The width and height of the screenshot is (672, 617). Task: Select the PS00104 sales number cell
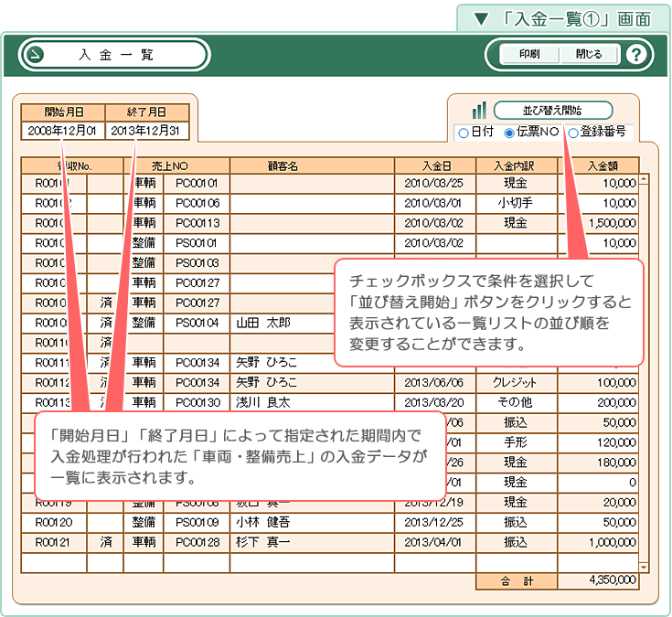tap(197, 323)
